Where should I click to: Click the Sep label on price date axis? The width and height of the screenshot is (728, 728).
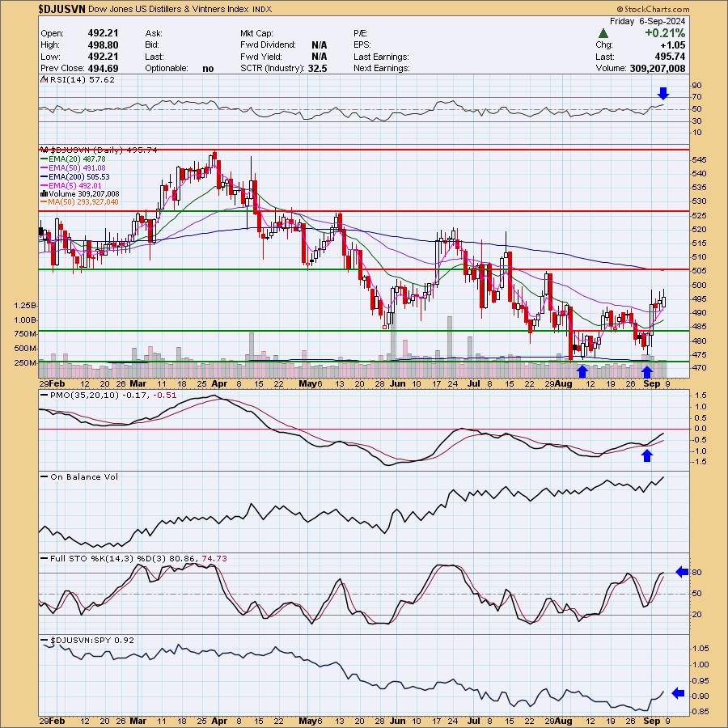coord(652,383)
